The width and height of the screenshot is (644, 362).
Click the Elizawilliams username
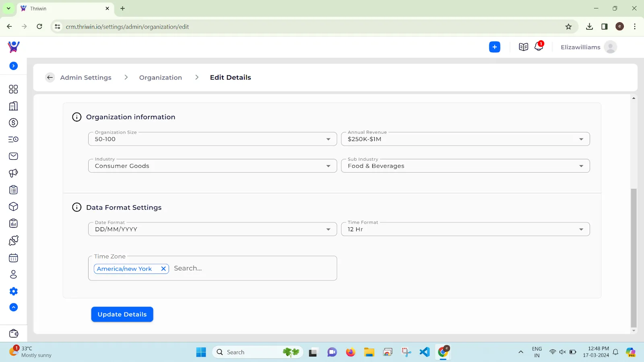580,47
